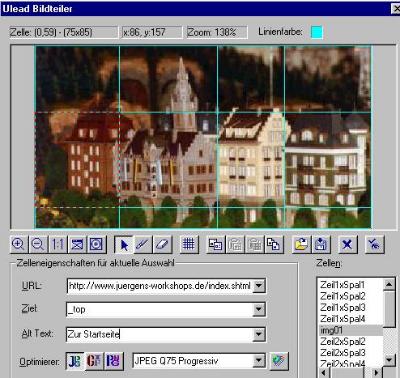This screenshot has width=400, height=378.
Task: Open the Alt Text dropdown arrow
Action: pos(259,334)
